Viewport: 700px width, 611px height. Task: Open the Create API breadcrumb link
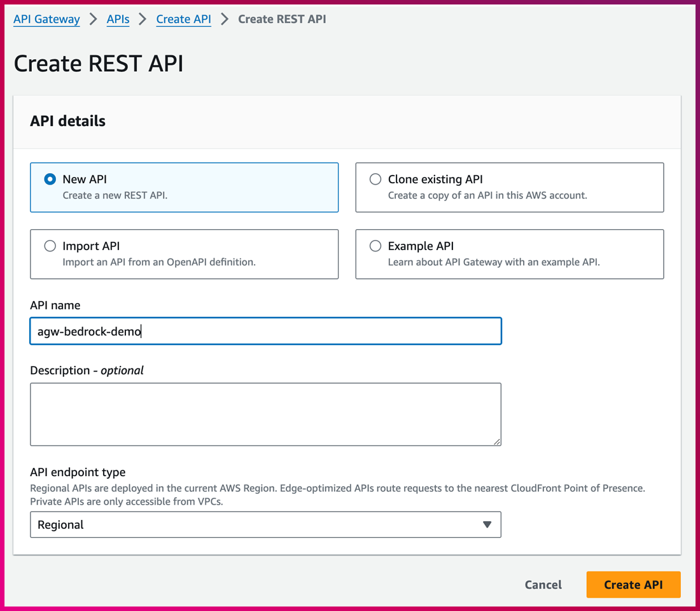coord(183,19)
